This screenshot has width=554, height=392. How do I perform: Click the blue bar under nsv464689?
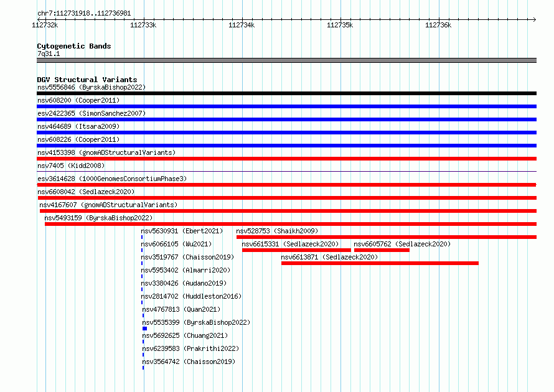(286, 133)
